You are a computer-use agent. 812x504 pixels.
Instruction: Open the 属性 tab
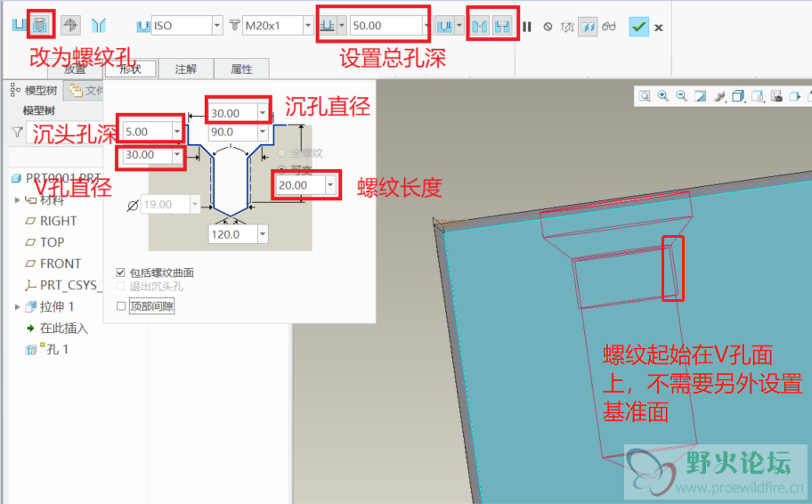click(x=241, y=69)
